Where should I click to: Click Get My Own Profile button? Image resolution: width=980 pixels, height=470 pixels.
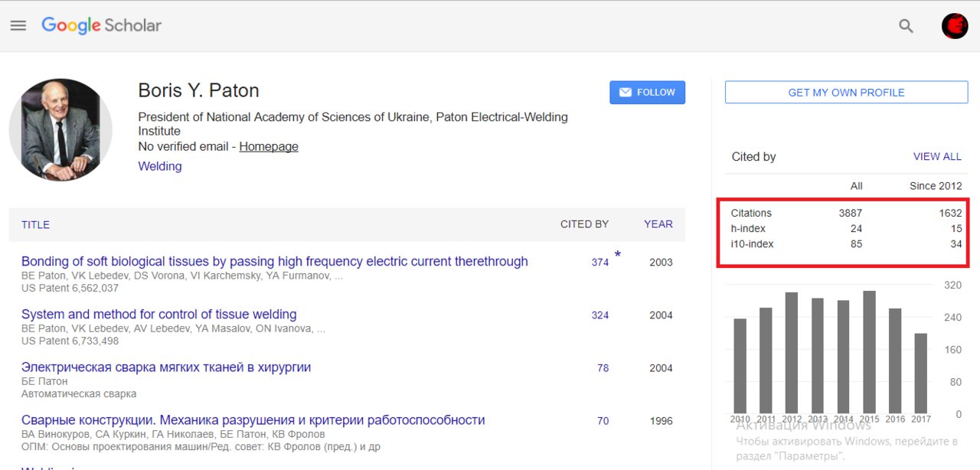(846, 93)
